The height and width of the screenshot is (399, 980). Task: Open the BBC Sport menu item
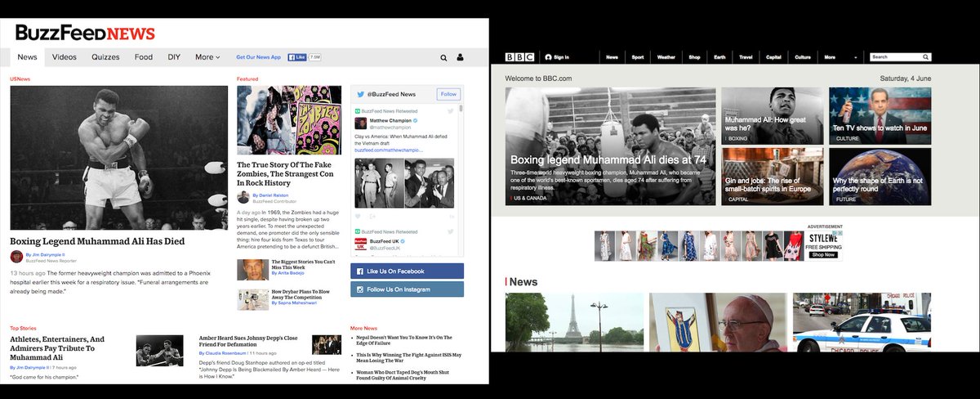(638, 57)
